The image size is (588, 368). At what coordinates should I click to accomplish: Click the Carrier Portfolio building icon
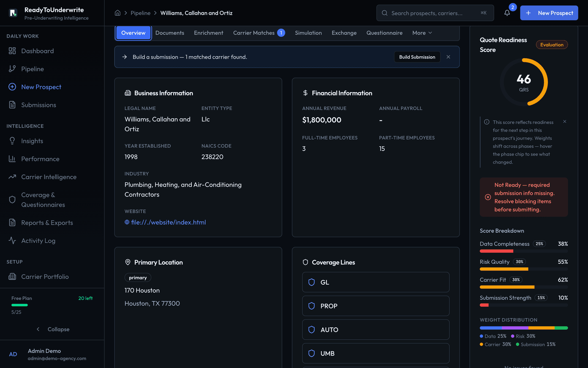12,277
